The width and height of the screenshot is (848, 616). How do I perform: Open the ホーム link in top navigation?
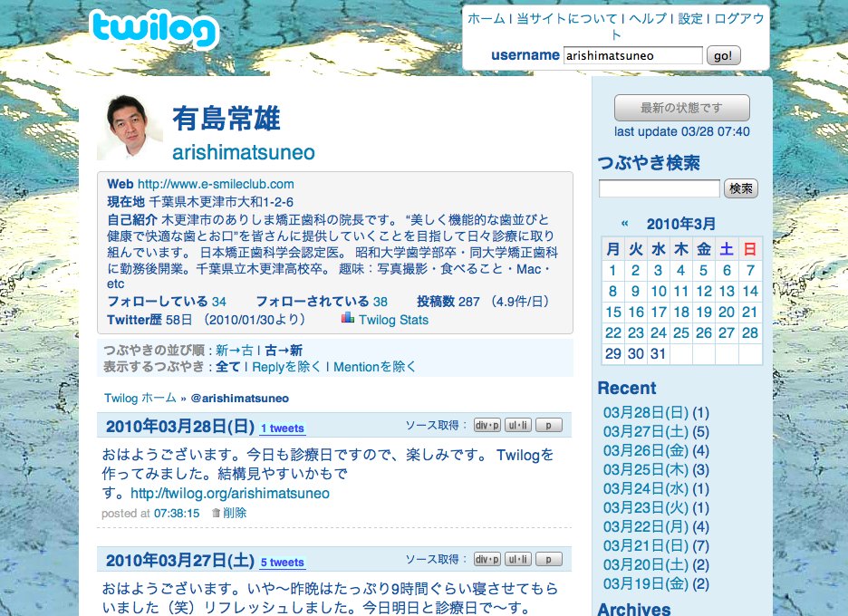pyautogui.click(x=487, y=18)
